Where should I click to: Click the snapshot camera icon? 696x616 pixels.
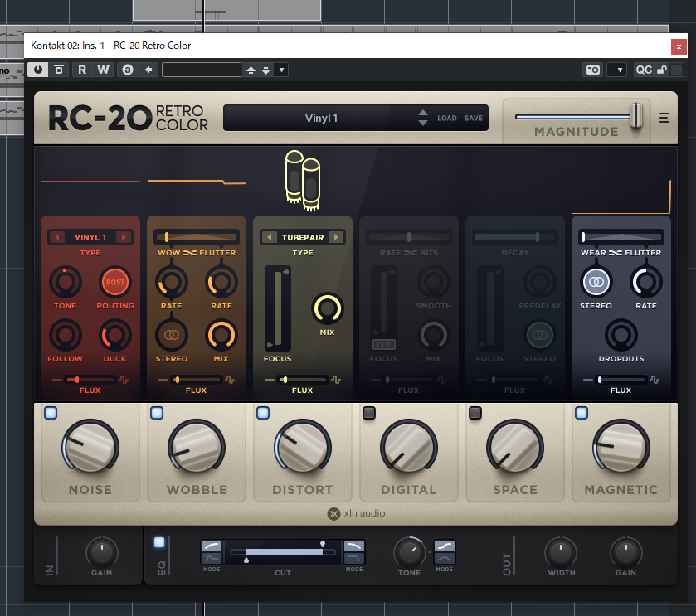[x=593, y=70]
